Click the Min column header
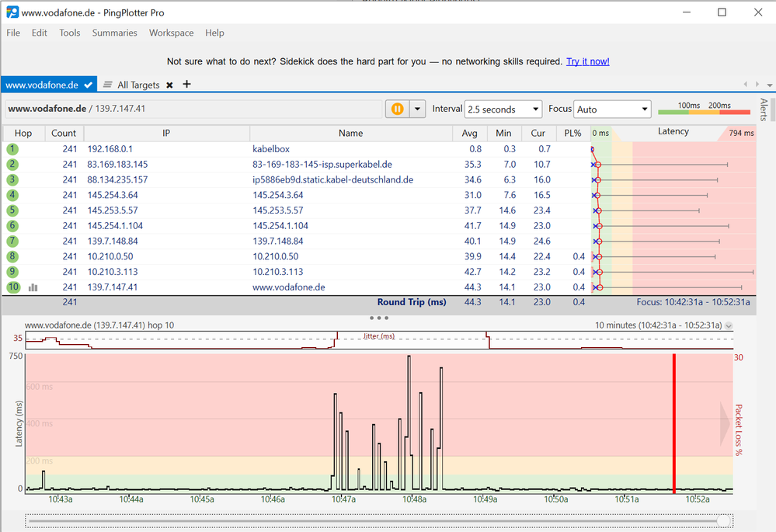 503,133
